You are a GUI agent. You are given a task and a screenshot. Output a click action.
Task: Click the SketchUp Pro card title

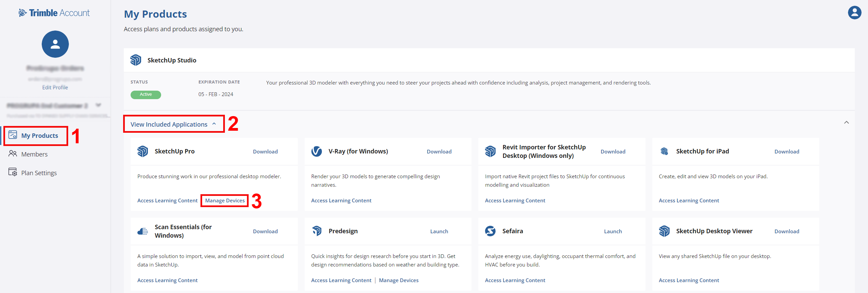coord(175,151)
